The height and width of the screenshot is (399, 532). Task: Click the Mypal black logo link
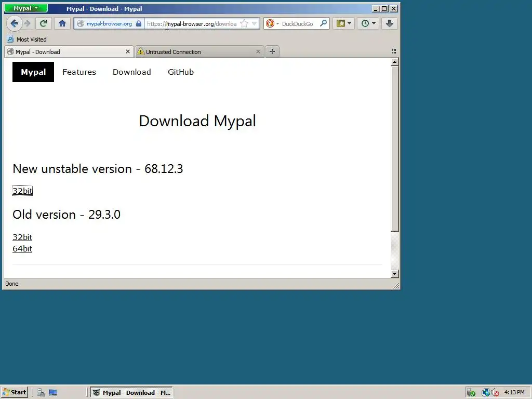click(33, 72)
